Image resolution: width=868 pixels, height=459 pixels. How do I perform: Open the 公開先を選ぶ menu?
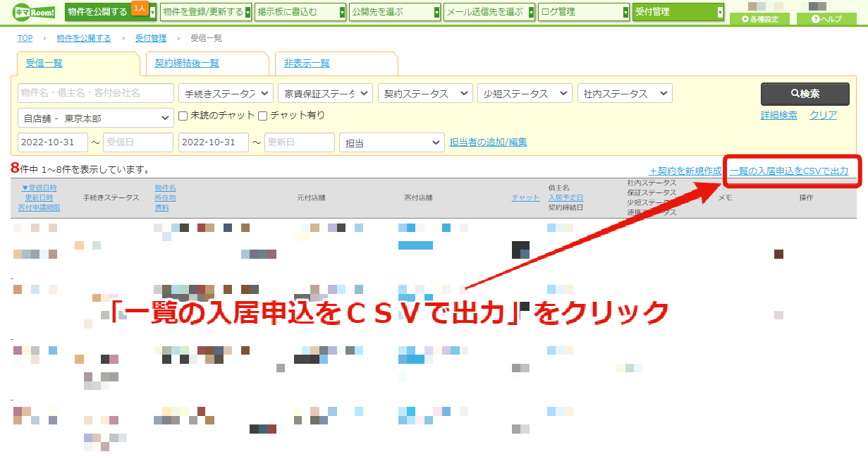click(x=395, y=12)
